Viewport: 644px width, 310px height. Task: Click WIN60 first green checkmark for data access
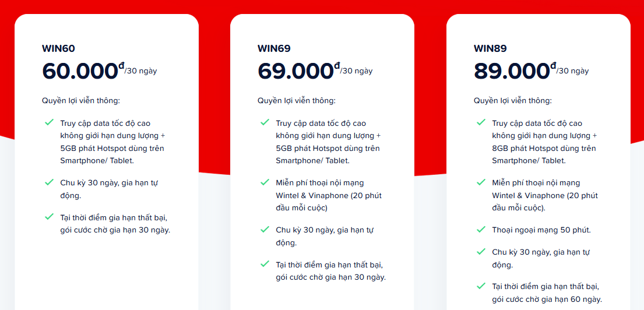pyautogui.click(x=49, y=122)
